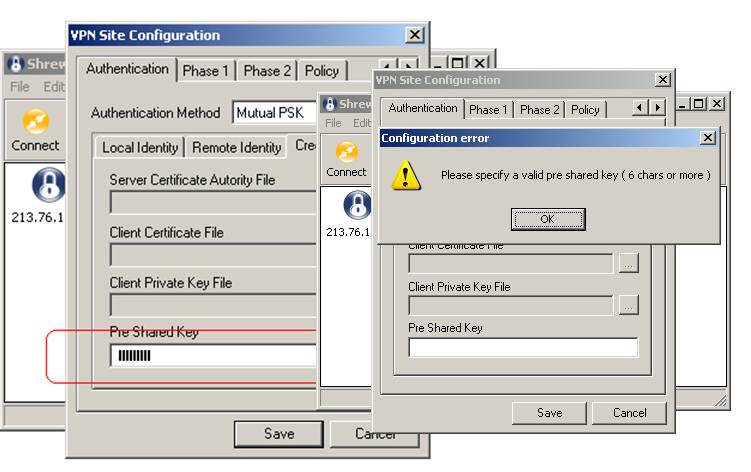Close the Configuration error dialog
751x472 pixels.
(708, 138)
